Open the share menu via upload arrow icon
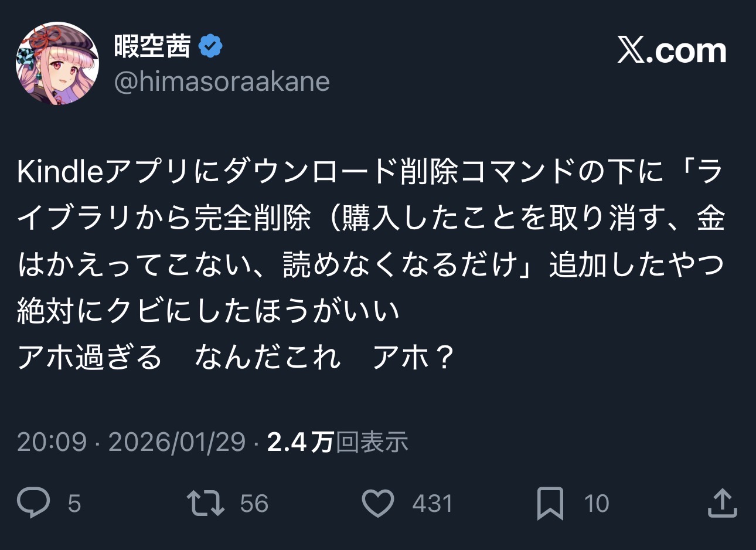Image resolution: width=756 pixels, height=550 pixels. click(721, 503)
